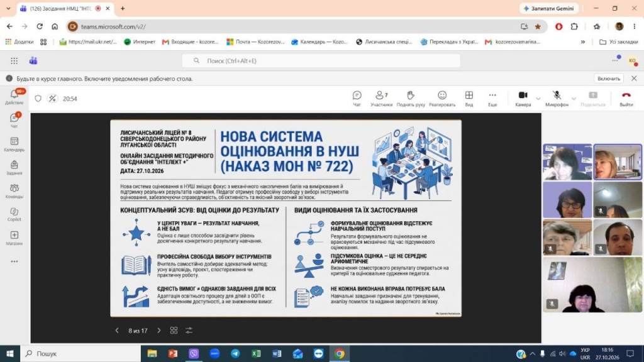Image resolution: width=644 pixels, height=362 pixels.
Task: Open the Вид view layout options
Action: point(469,99)
